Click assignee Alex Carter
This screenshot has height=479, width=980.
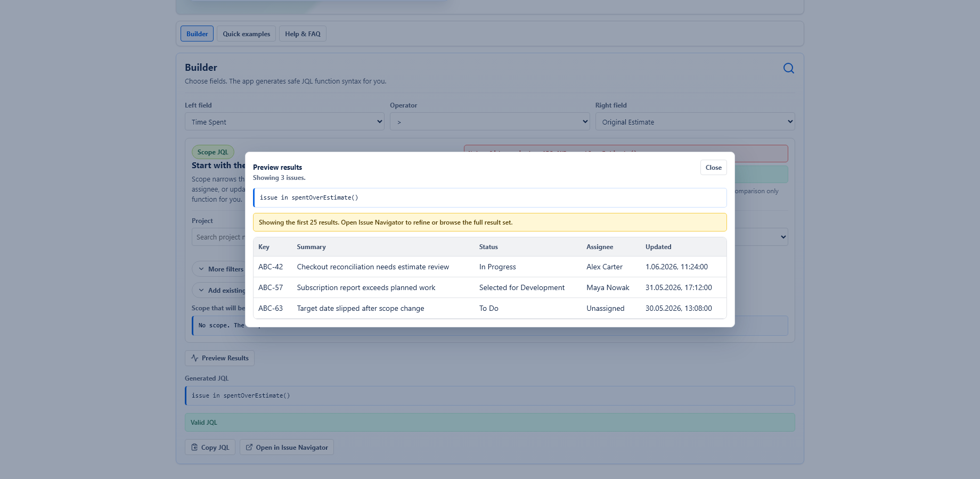605,267
